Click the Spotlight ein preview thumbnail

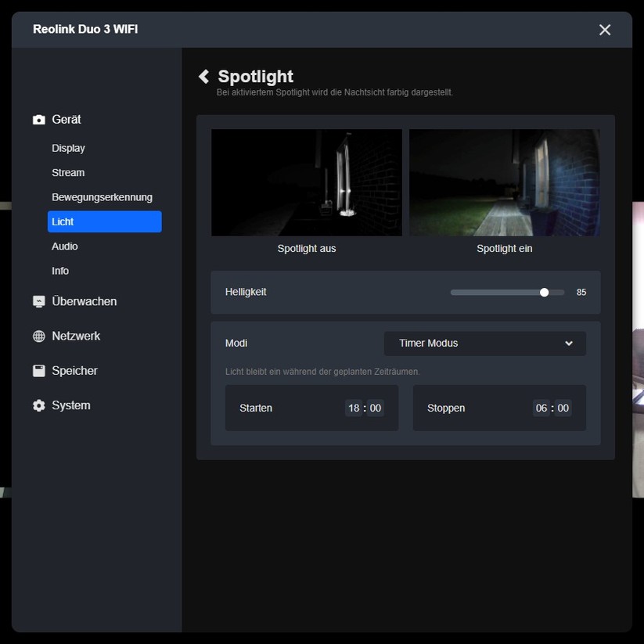[x=504, y=182]
